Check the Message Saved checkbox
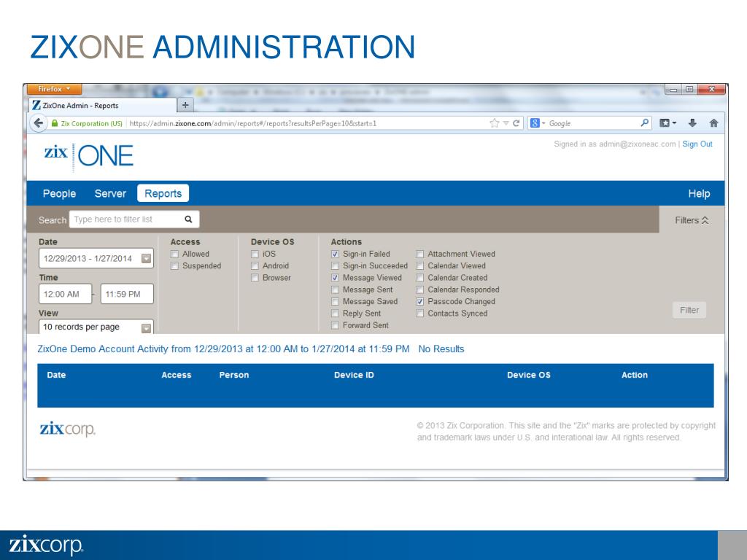747x560 pixels. 336,302
